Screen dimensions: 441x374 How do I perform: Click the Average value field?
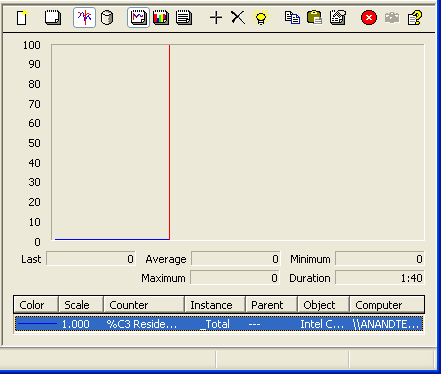pos(236,259)
